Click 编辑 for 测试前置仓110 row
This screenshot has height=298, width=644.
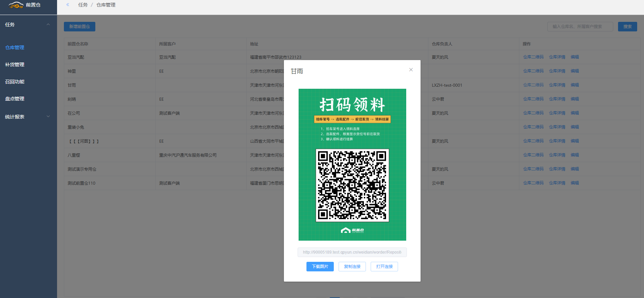575,183
